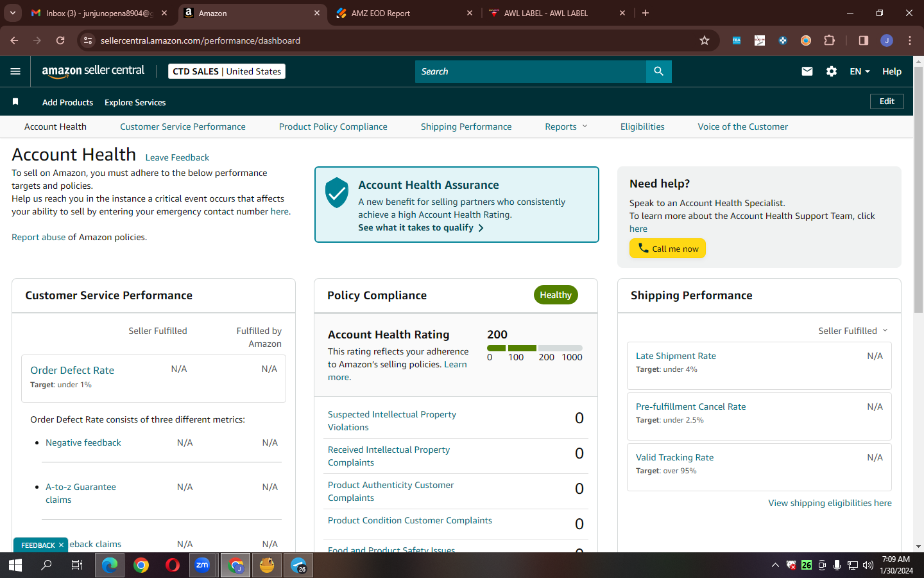Open the Late Shipment Rate link

point(676,356)
